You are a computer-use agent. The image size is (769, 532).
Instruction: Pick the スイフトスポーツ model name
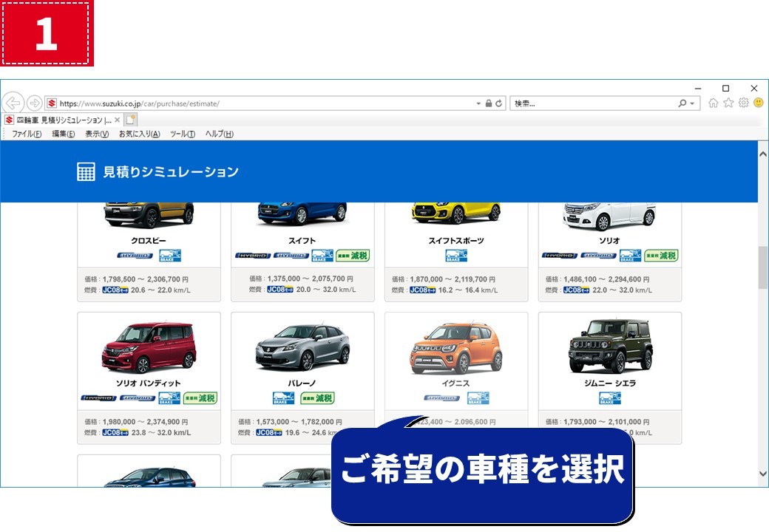pos(456,241)
